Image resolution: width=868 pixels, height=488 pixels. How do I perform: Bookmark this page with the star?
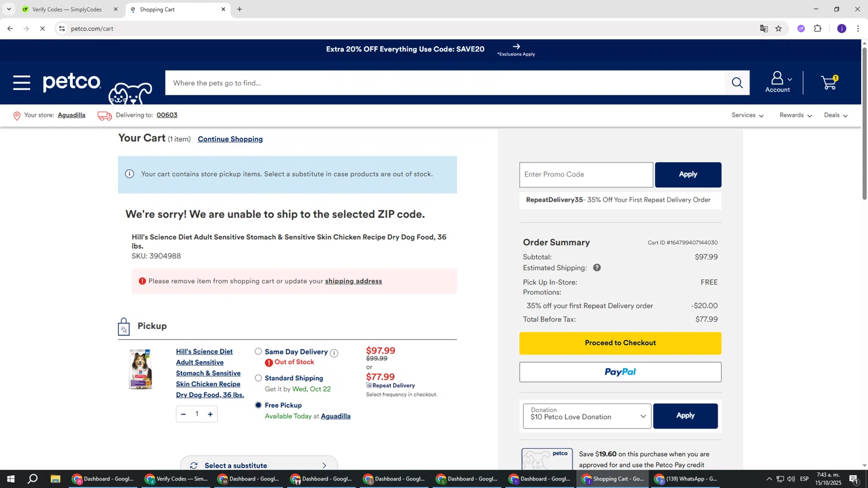pos(779,28)
